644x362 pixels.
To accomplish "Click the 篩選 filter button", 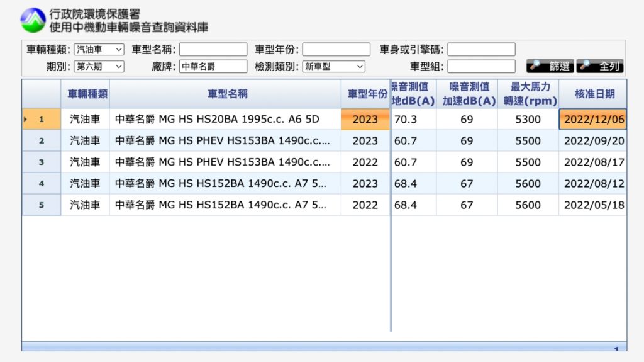I will pyautogui.click(x=550, y=66).
